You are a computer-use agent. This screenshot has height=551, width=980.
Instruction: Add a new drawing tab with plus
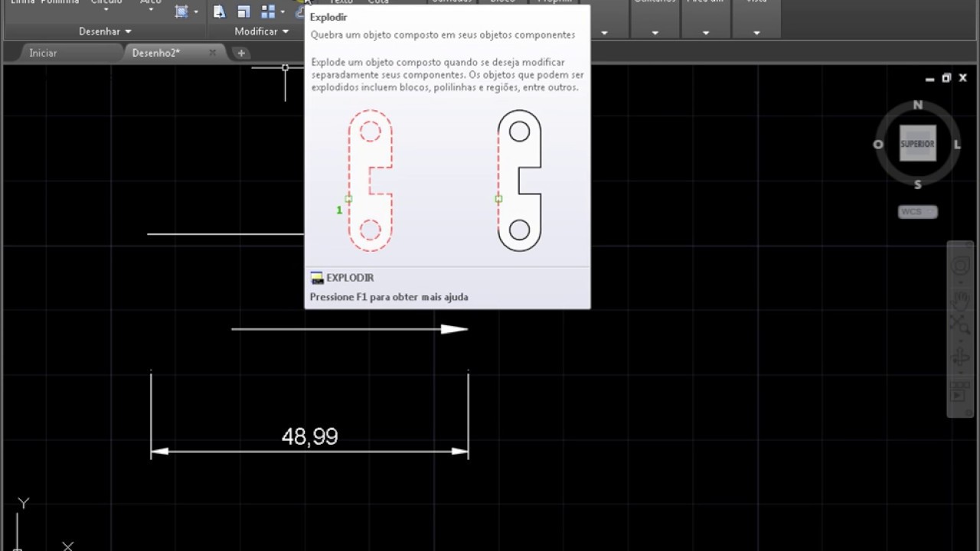click(x=241, y=53)
